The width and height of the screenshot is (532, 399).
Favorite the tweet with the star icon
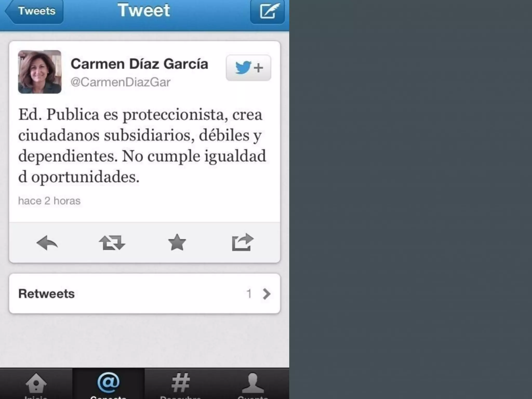[x=177, y=242]
